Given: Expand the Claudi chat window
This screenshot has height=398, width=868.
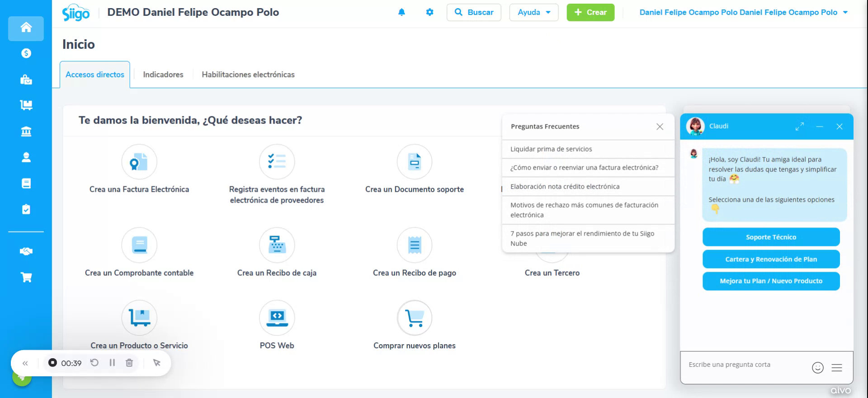Looking at the screenshot, I should click(x=800, y=127).
